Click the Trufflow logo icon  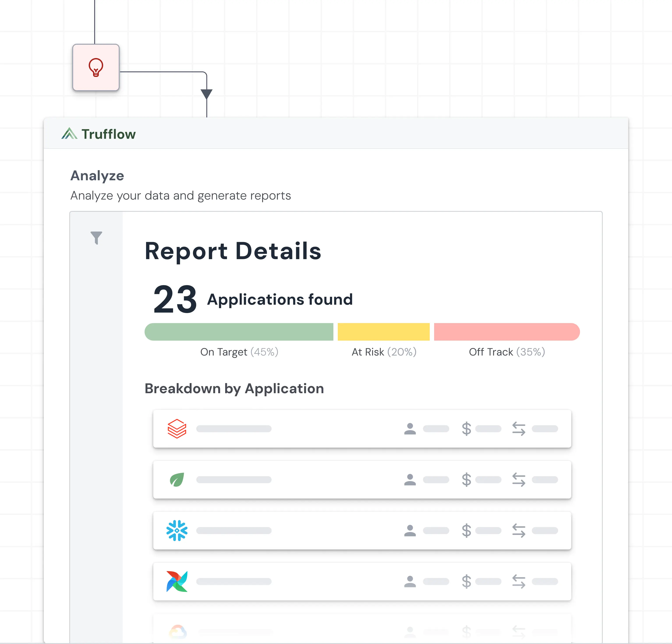(x=69, y=133)
